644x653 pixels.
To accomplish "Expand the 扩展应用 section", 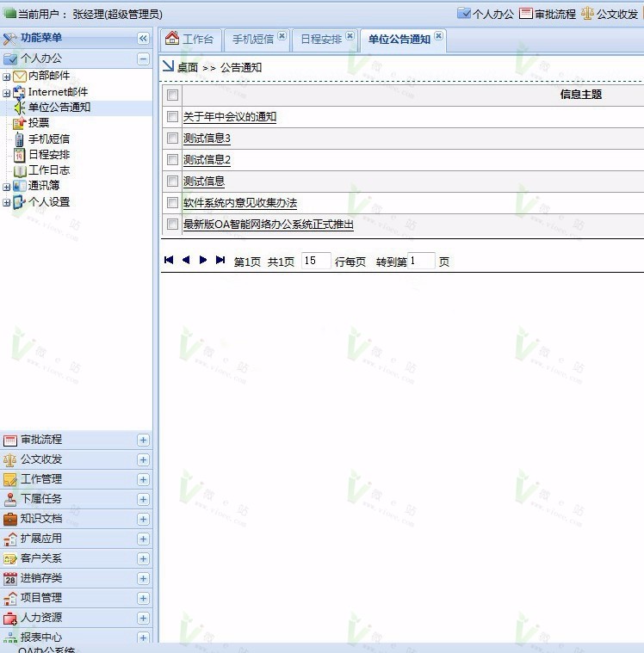I will tap(143, 539).
